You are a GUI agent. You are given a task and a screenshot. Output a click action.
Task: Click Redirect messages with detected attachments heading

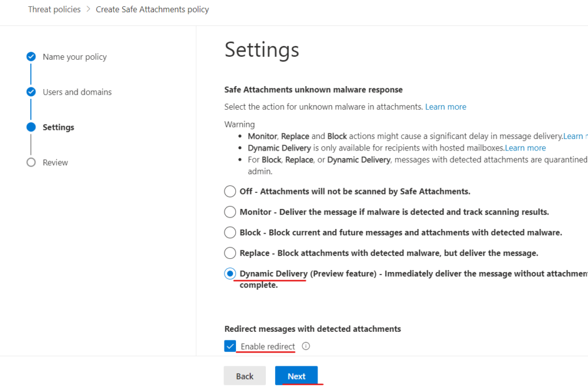(313, 329)
